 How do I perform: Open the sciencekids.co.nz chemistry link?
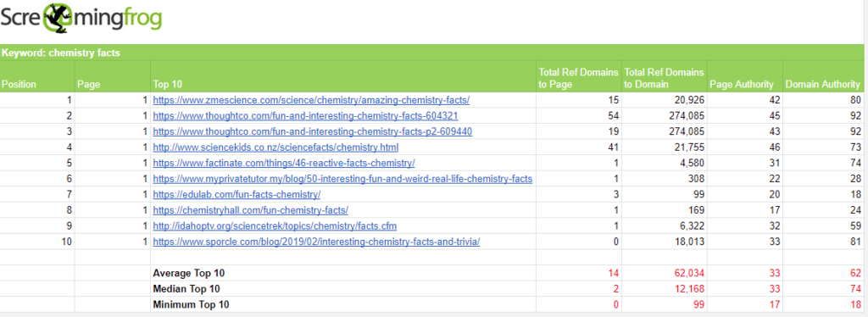point(275,147)
